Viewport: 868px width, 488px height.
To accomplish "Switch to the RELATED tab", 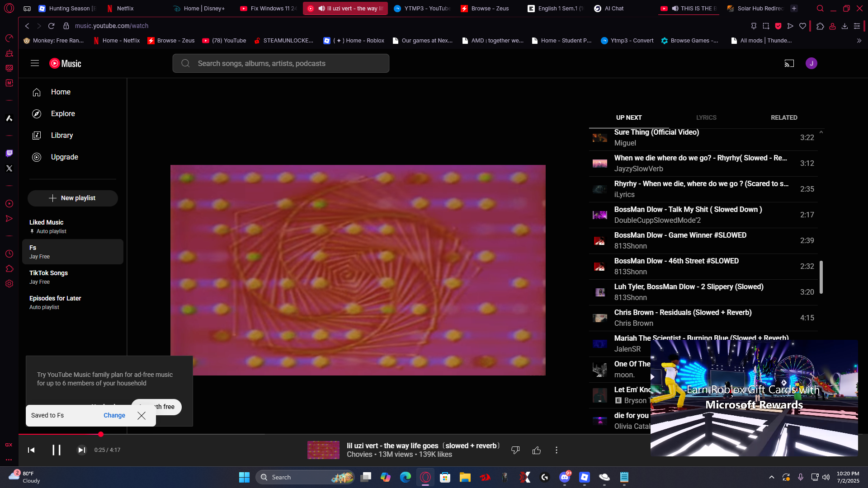I will [x=784, y=117].
